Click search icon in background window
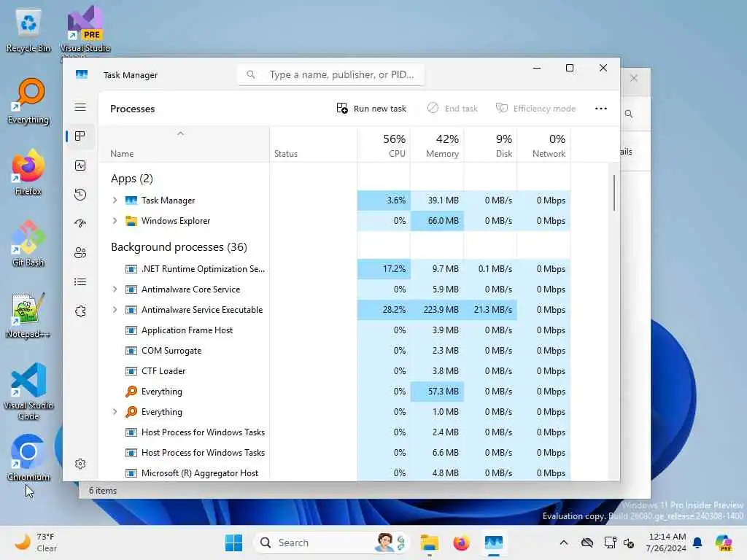 [629, 114]
